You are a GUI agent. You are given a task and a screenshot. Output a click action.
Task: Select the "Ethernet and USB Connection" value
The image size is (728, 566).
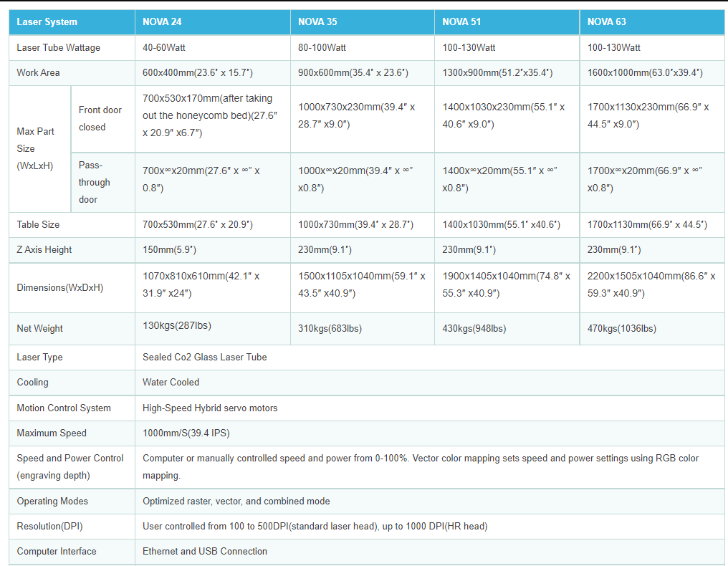click(205, 551)
